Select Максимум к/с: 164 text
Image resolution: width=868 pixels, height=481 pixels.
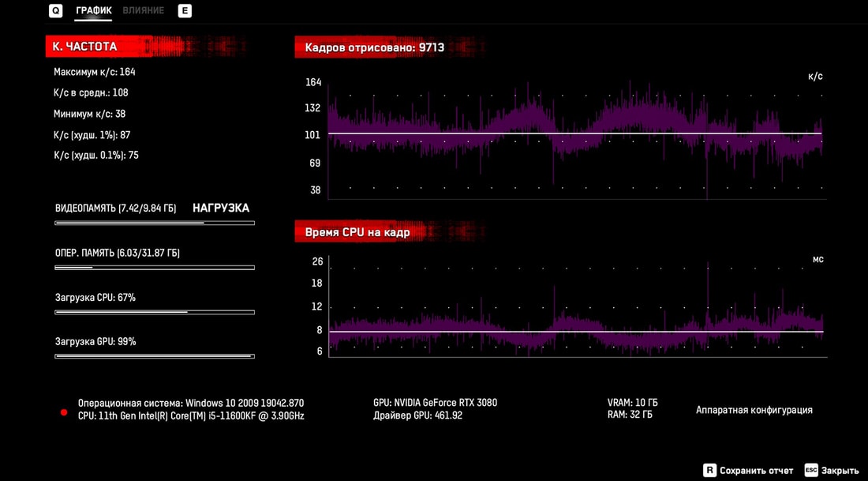click(x=95, y=72)
